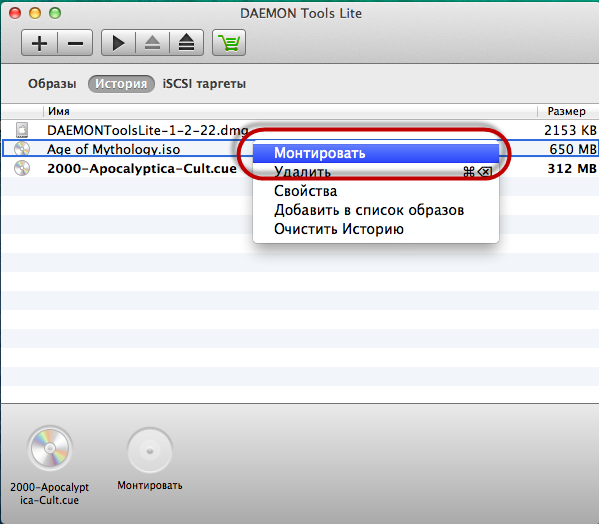Click the Apocalyptica cue disc icon

22,168
